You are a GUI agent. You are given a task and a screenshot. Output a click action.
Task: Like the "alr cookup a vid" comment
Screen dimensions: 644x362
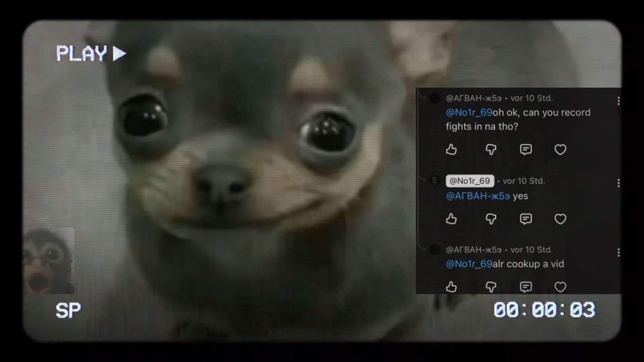tap(451, 287)
